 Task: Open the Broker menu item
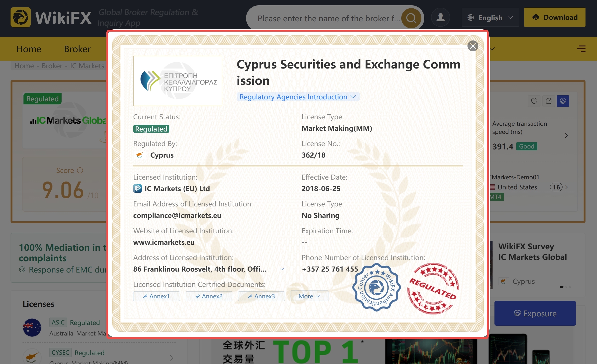click(x=77, y=49)
